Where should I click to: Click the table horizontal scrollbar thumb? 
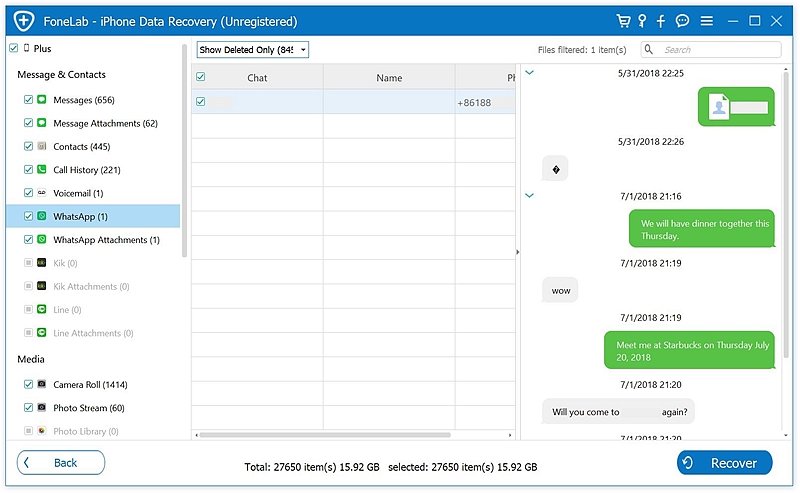[x=326, y=435]
